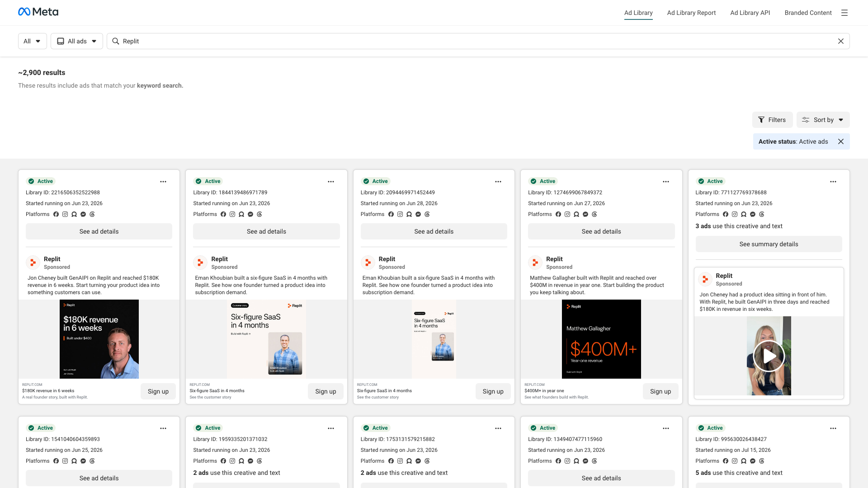Image resolution: width=868 pixels, height=488 pixels.
Task: See ad details for ad 1349407477115960
Action: (601, 478)
